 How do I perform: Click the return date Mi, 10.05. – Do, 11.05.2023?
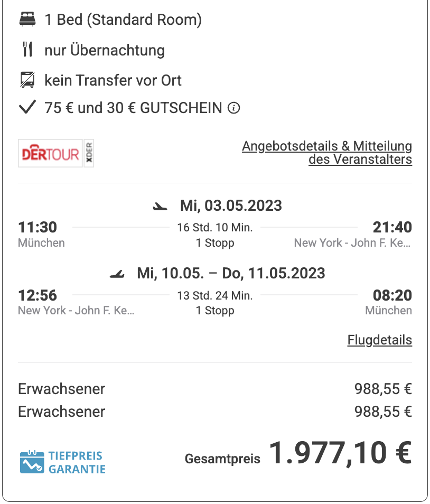pos(231,273)
